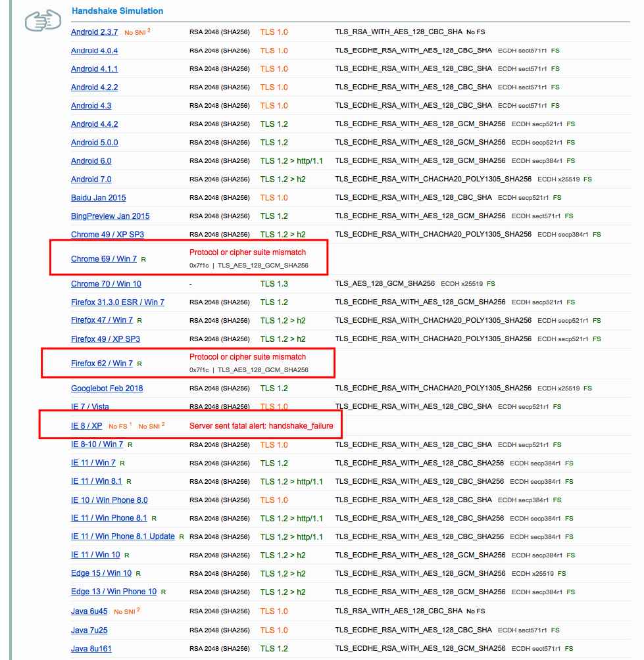The width and height of the screenshot is (644, 660).
Task: Click ECDH x25519 in Edge 15 row
Action: click(532, 574)
